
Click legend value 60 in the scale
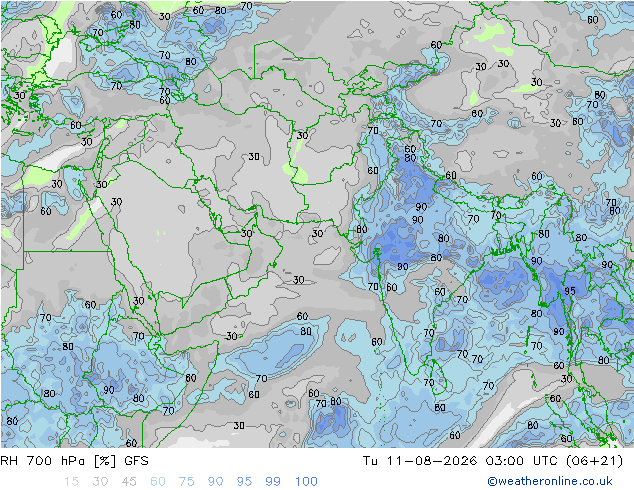(x=158, y=482)
